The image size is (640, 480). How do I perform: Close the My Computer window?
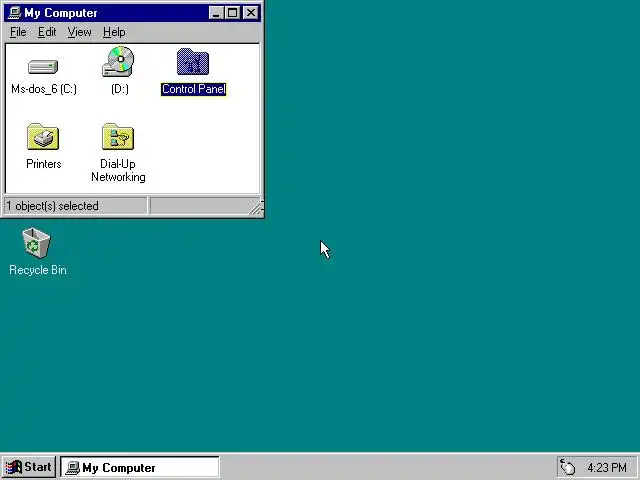251,13
